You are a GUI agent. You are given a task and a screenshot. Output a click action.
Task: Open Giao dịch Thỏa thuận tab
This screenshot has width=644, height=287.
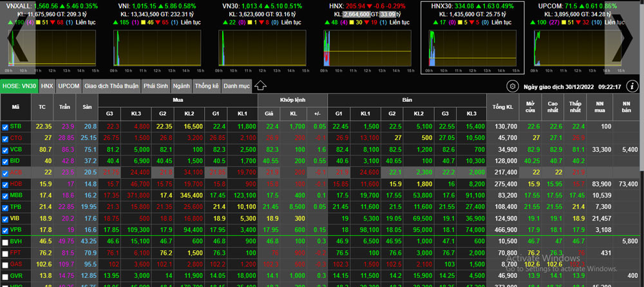coord(111,85)
